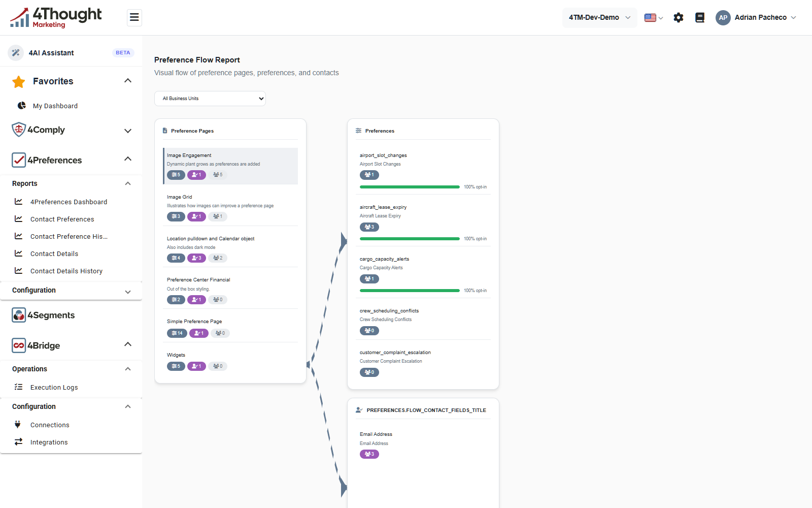This screenshot has height=508, width=812.
Task: Open the All Business Units dropdown
Action: [x=210, y=99]
